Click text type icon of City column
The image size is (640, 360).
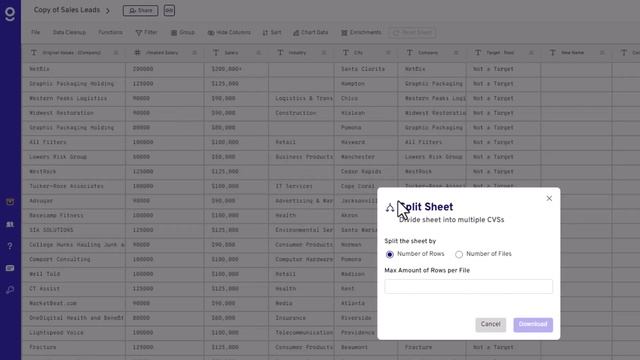coord(346,53)
